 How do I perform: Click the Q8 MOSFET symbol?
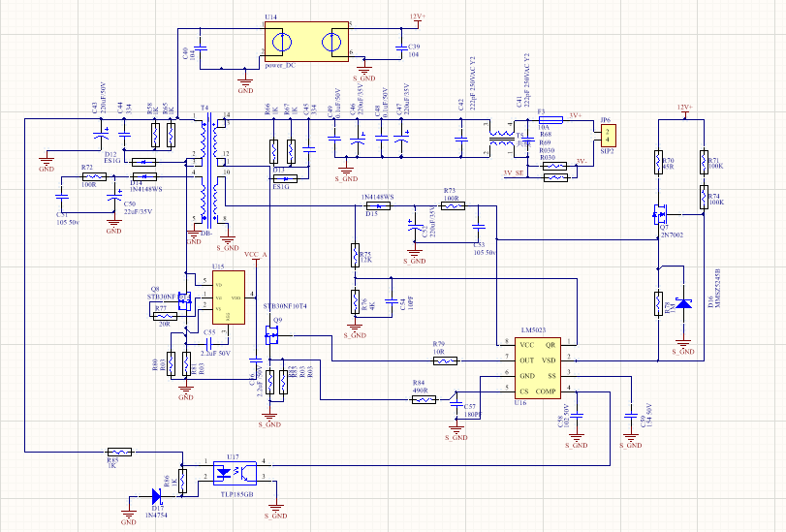(x=184, y=300)
